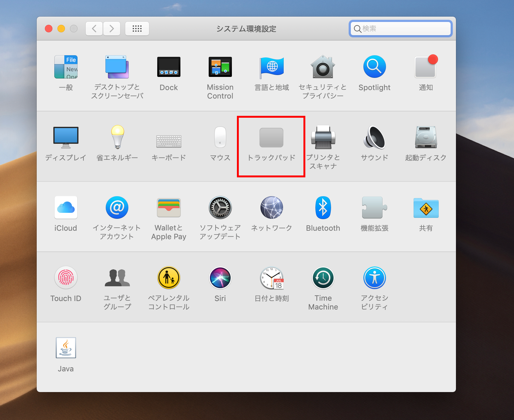
Task: Show all preferences via grid button
Action: coord(137,29)
